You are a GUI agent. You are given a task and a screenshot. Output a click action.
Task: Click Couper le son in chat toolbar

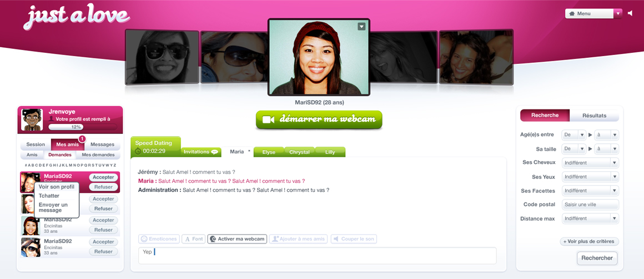coord(354,239)
